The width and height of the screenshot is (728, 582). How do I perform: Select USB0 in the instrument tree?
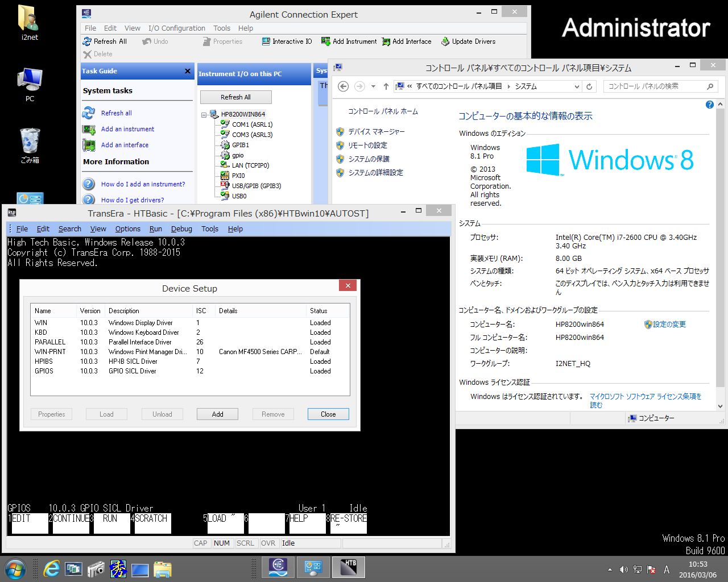click(x=239, y=196)
